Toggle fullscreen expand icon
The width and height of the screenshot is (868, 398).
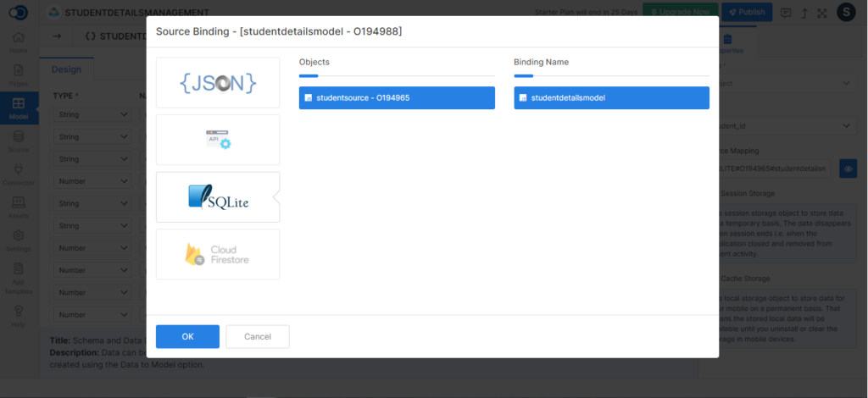pyautogui.click(x=822, y=13)
